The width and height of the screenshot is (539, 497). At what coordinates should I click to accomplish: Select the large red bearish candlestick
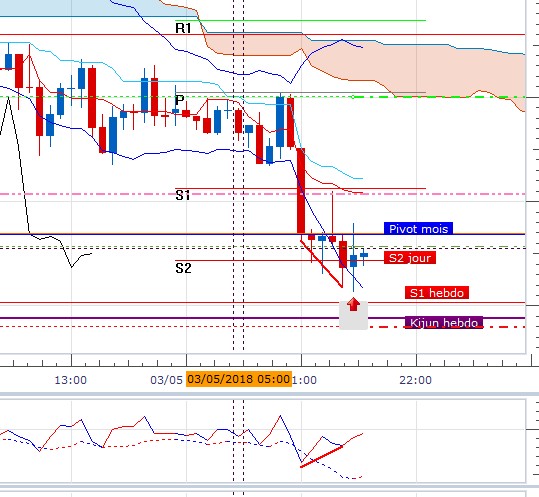tap(301, 191)
